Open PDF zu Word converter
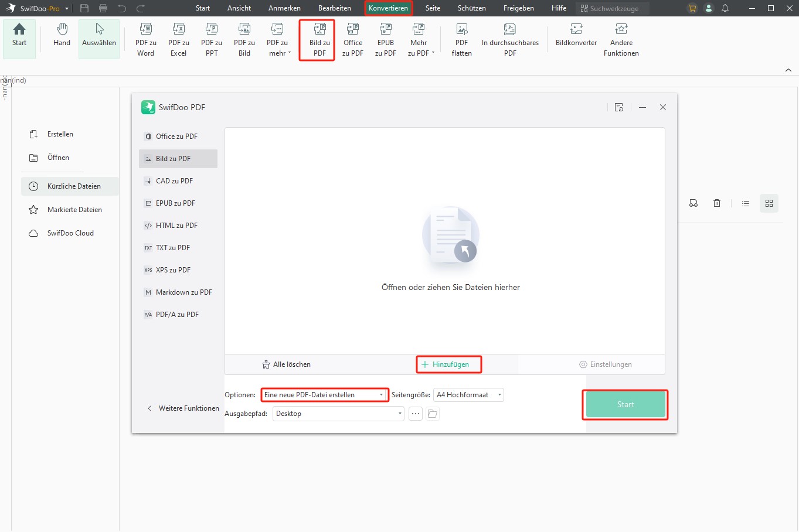The image size is (799, 532). 146,40
